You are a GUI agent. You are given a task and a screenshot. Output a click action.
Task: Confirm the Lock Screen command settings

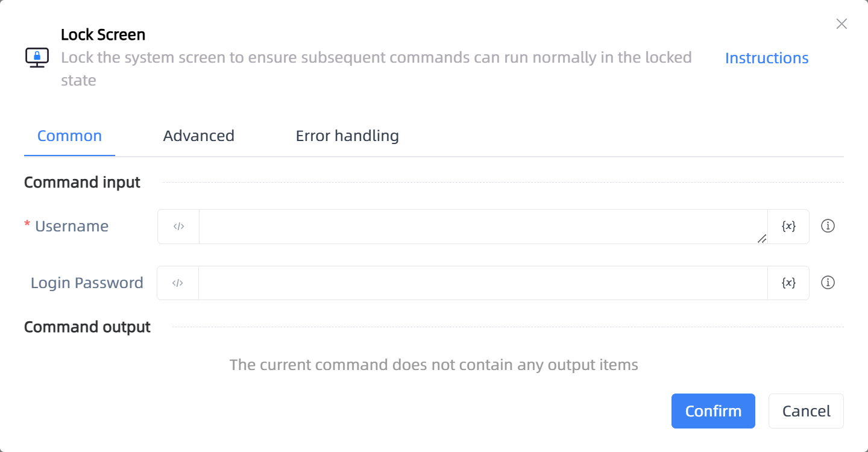click(713, 411)
